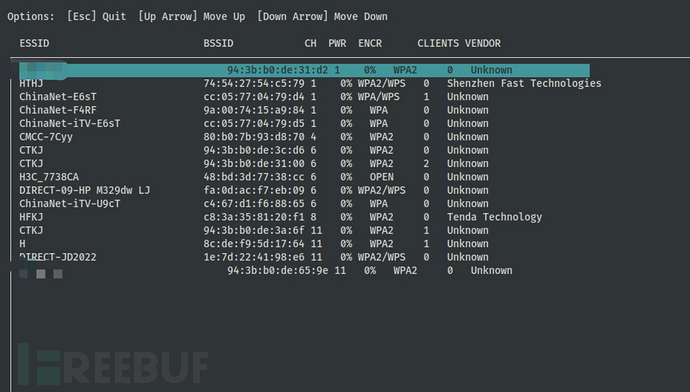The height and width of the screenshot is (392, 690).
Task: Select the CLIENTS column header
Action: click(438, 43)
